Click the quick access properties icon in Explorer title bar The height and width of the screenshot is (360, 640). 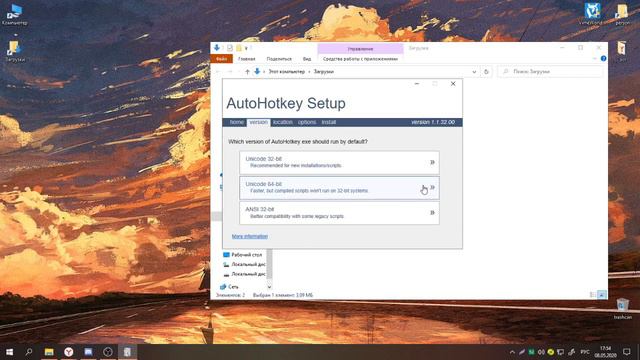230,48
